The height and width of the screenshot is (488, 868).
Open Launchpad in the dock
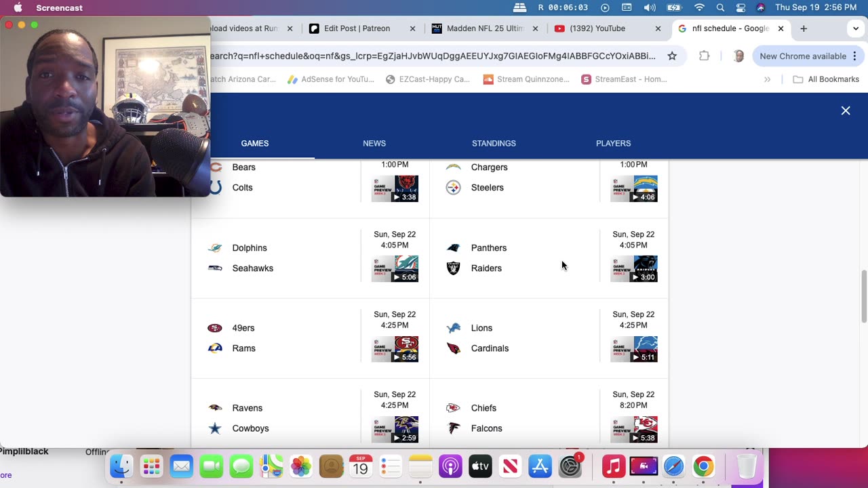coord(152,466)
